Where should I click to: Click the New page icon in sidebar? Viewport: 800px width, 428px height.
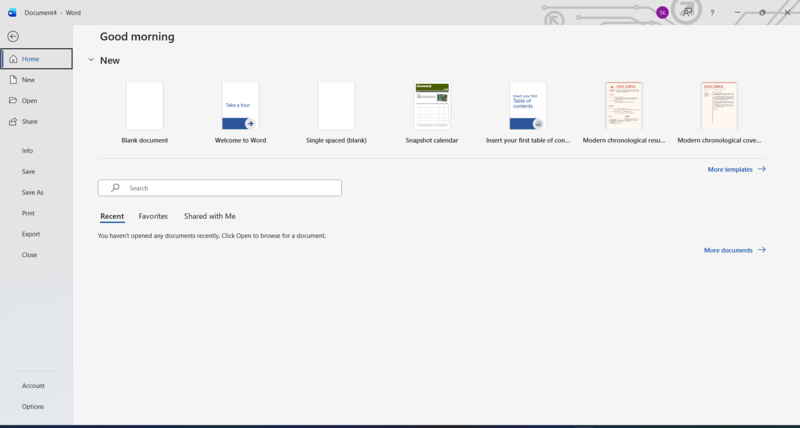(12, 80)
